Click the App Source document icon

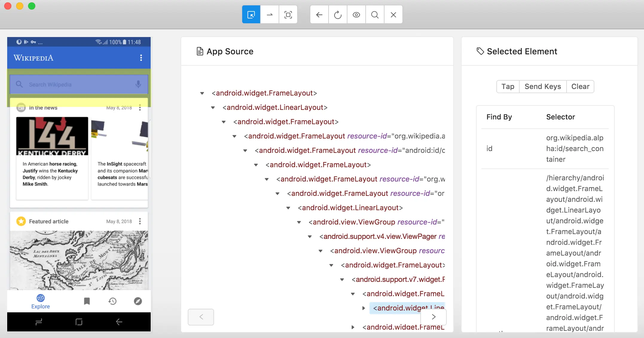pos(199,51)
